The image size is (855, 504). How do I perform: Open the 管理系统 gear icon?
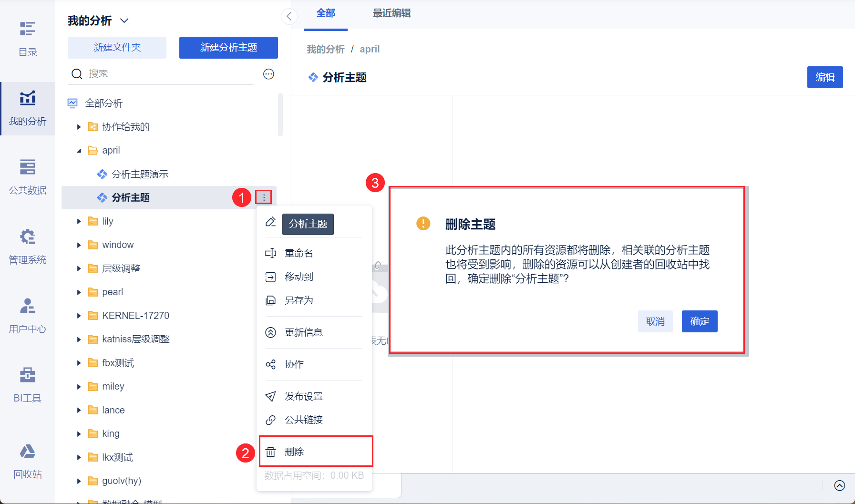[x=28, y=237]
